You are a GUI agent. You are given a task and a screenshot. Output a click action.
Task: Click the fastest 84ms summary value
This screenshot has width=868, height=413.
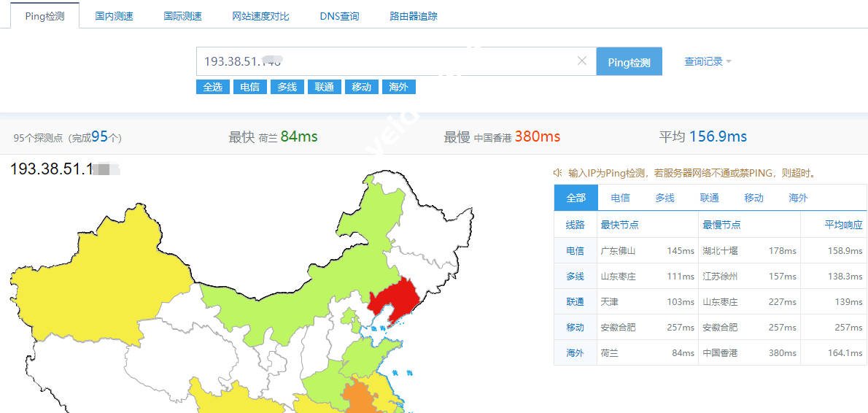299,136
